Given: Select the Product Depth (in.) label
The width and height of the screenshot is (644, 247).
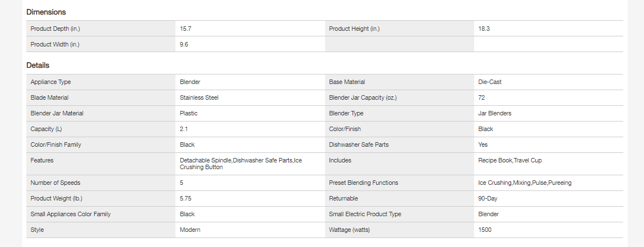Looking at the screenshot, I should tap(52, 29).
